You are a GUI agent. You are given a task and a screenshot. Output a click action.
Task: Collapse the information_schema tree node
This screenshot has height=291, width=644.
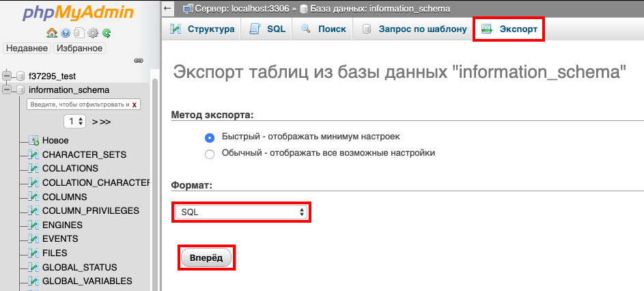pos(7,89)
